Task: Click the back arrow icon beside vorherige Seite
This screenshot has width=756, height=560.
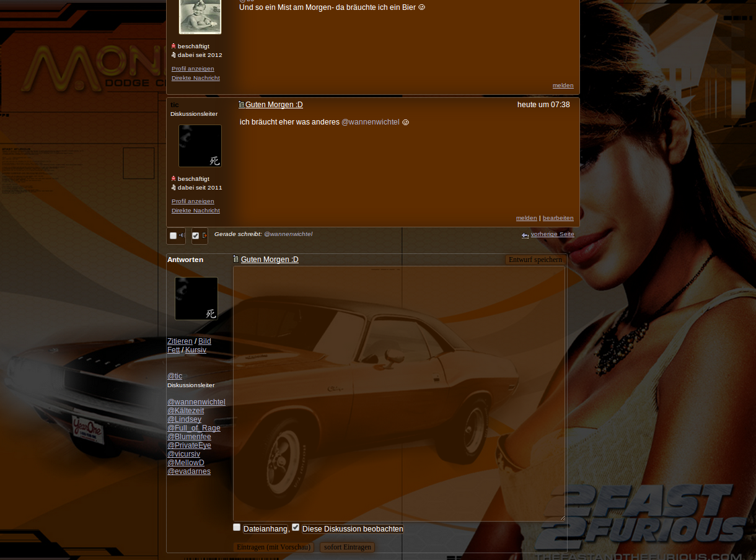Action: pyautogui.click(x=525, y=235)
